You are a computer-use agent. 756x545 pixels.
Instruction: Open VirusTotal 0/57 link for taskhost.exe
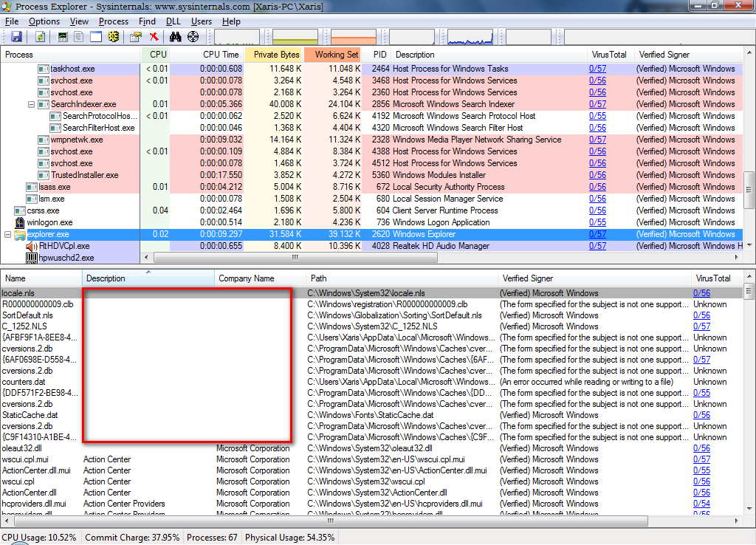click(597, 69)
